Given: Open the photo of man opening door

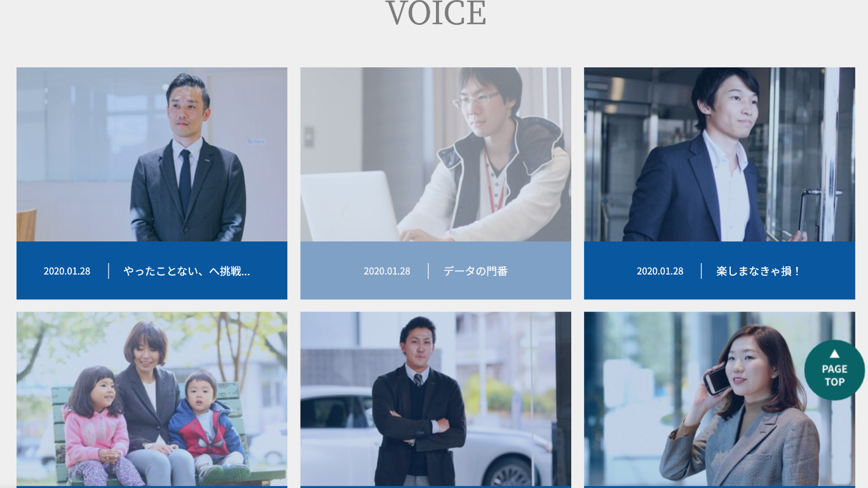Looking at the screenshot, I should 719,154.
